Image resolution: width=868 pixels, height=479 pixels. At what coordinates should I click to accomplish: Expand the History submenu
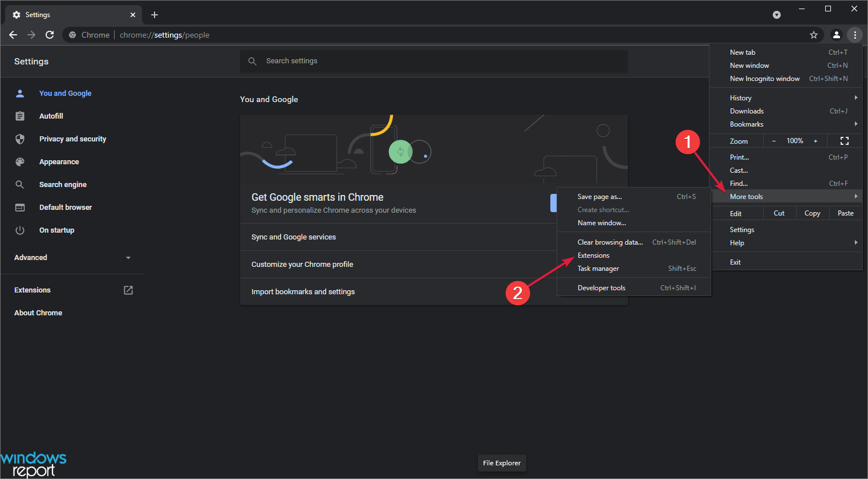(787, 98)
